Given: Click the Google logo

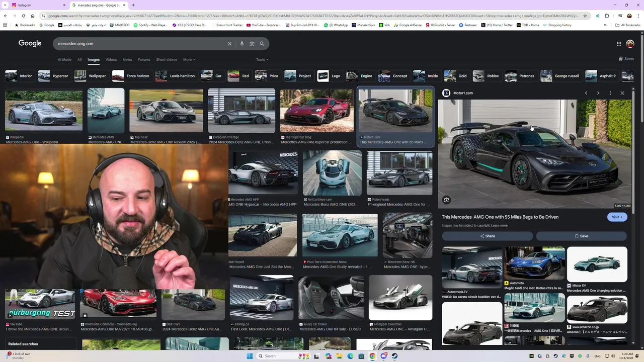Looking at the screenshot, I should [x=30, y=43].
